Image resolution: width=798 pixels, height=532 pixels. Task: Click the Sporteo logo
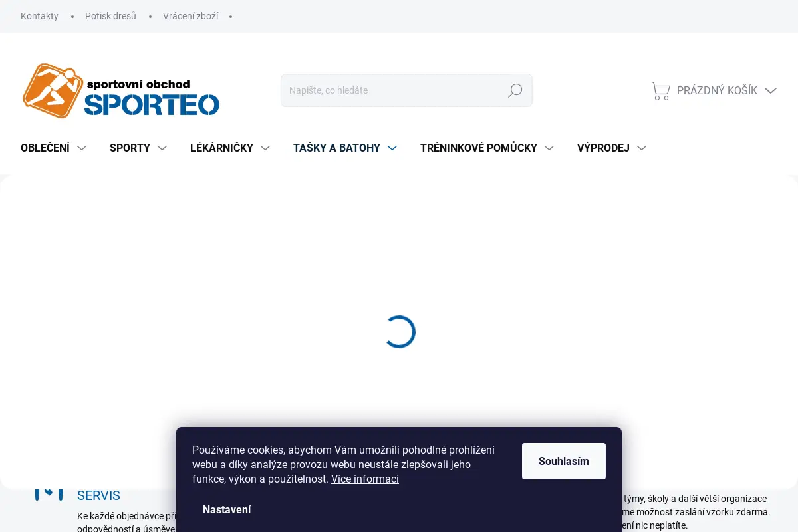pos(121,90)
